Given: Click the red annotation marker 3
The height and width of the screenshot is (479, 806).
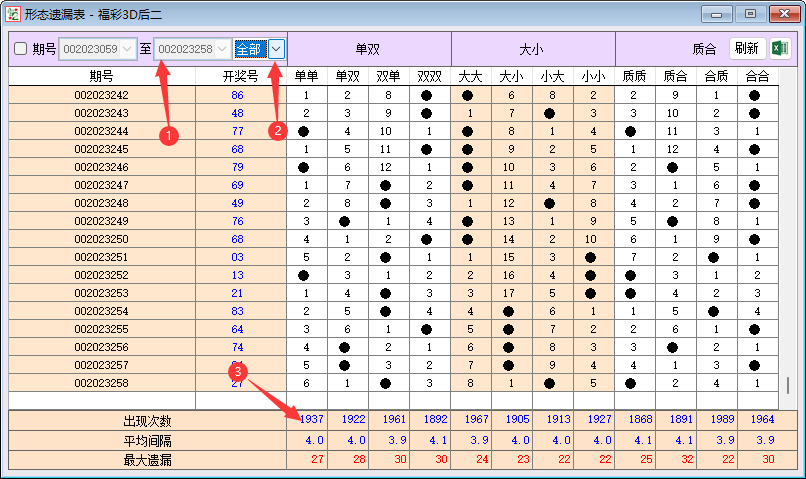Looking at the screenshot, I should (237, 370).
